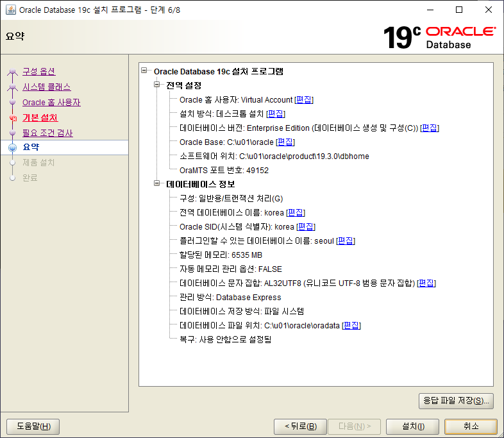Collapse the 전역 설정 tree section
The height and width of the screenshot is (438, 504).
tap(157, 85)
